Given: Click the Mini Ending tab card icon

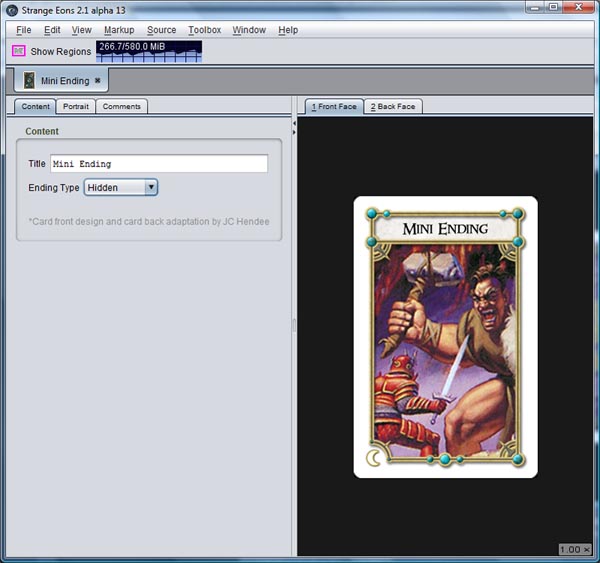Looking at the screenshot, I should click(29, 80).
